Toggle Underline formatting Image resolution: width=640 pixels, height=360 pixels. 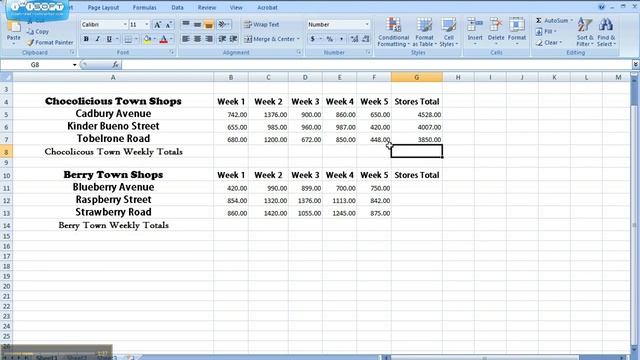click(109, 39)
